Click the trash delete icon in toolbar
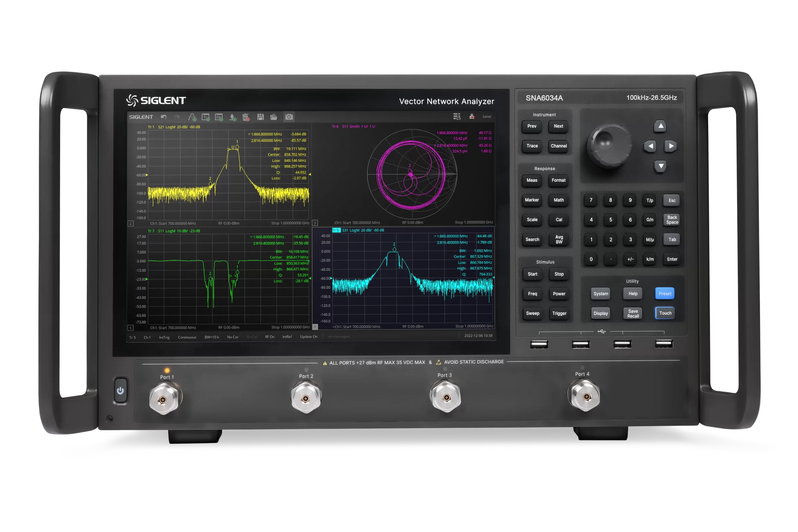 246,117
